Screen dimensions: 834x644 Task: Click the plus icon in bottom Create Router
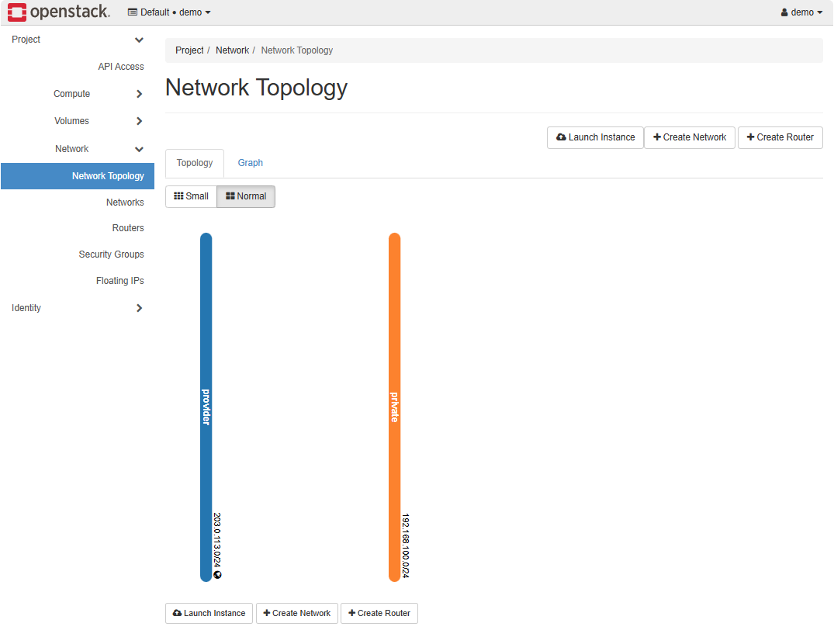coord(352,613)
